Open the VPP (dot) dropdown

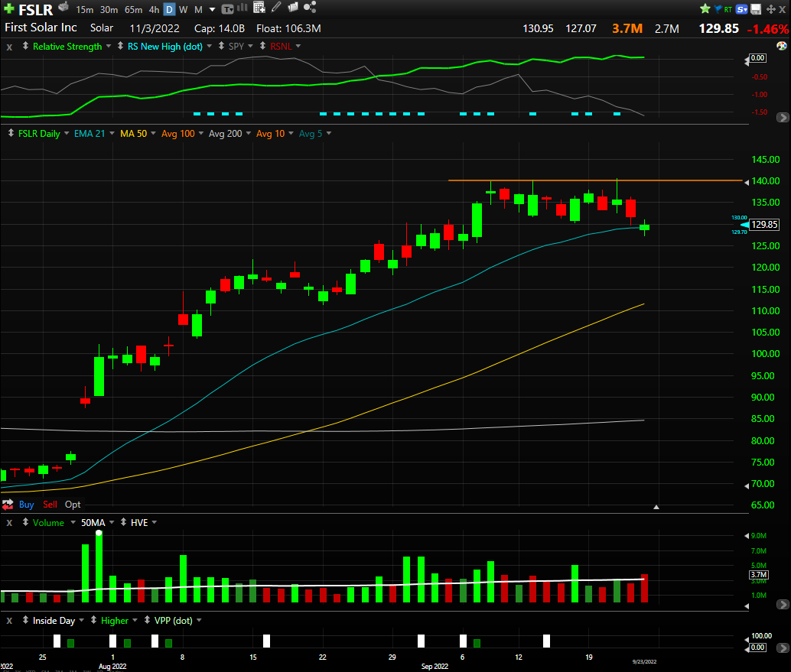click(x=199, y=620)
